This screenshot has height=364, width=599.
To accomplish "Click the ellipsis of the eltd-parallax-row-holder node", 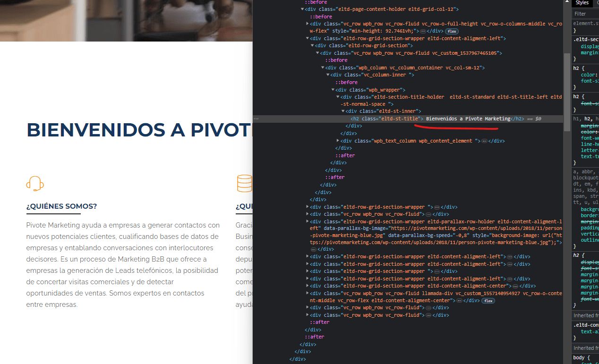I will (313, 249).
